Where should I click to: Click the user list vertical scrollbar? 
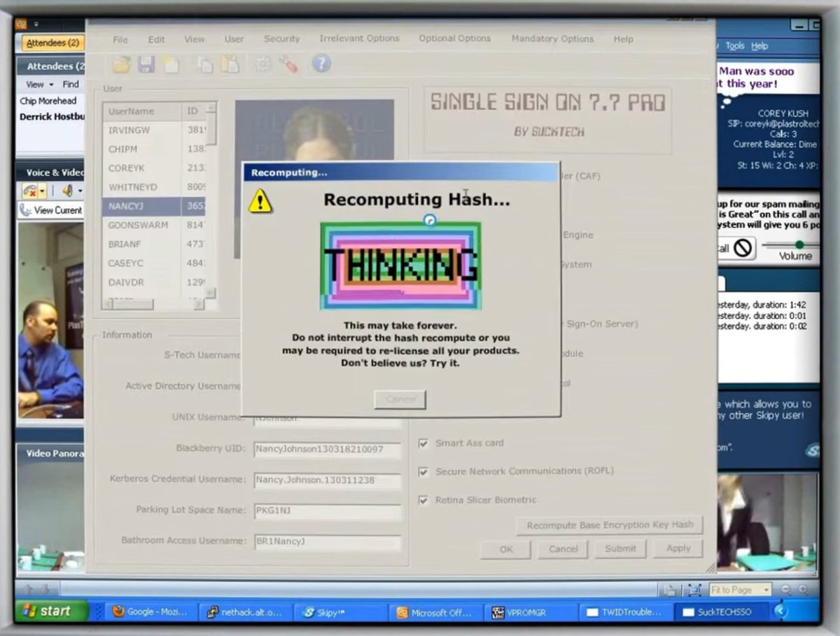tap(211, 200)
